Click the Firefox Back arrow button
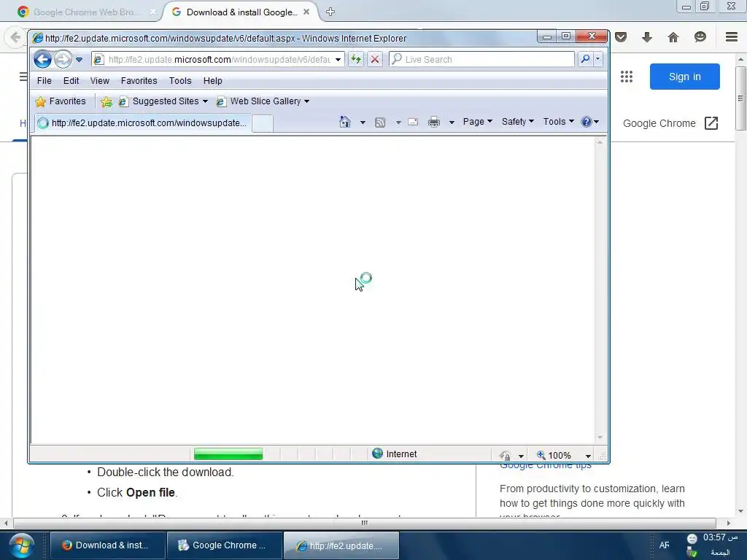This screenshot has width=747, height=560. pos(15,37)
